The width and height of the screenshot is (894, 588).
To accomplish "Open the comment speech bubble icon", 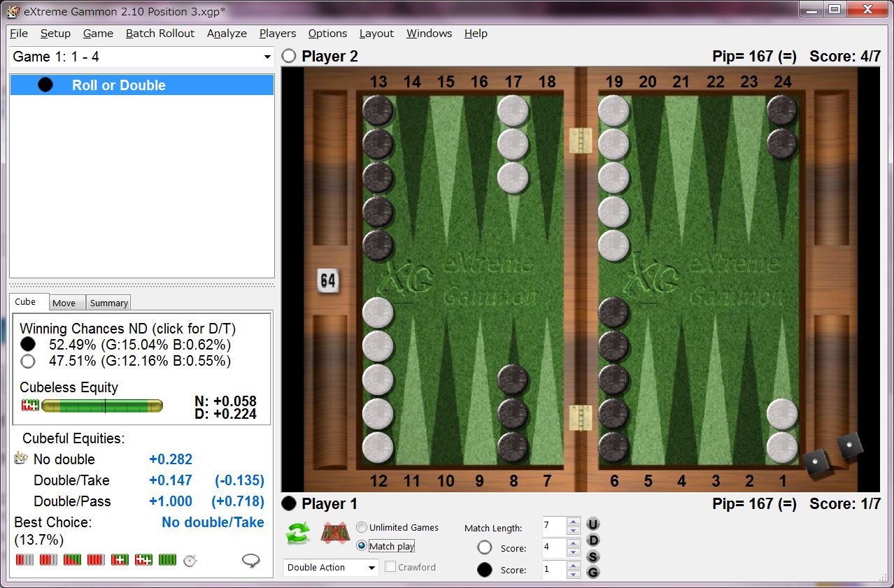I will [251, 560].
